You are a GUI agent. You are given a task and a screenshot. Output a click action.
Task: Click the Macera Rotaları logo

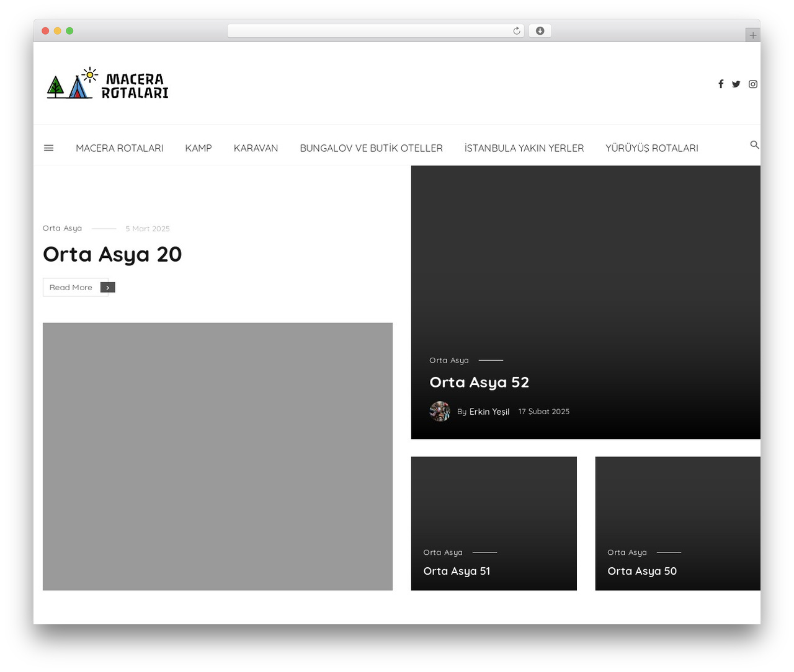107,84
